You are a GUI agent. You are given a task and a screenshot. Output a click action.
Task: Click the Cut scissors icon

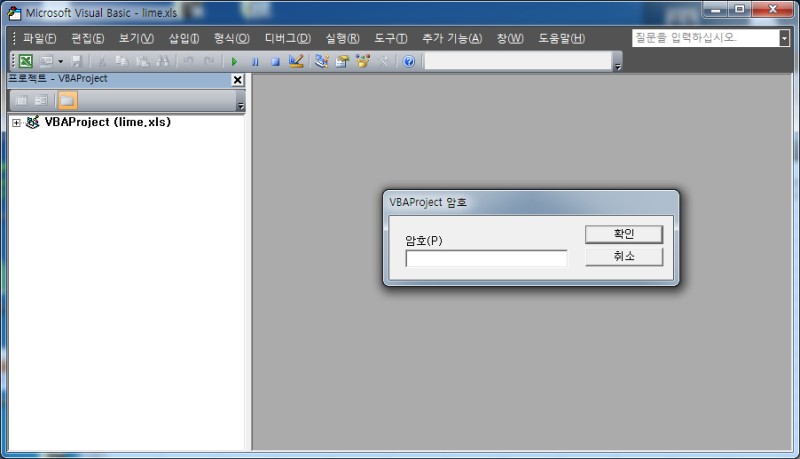coord(102,61)
